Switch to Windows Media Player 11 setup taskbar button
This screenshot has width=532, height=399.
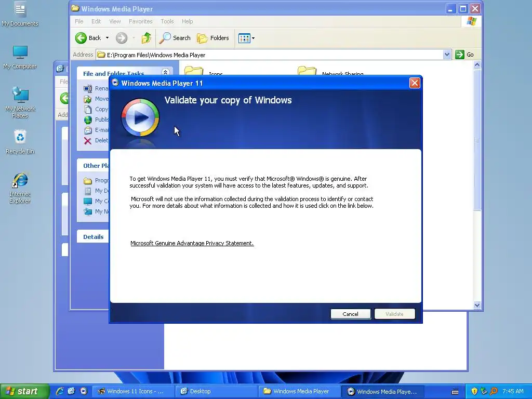(x=382, y=391)
